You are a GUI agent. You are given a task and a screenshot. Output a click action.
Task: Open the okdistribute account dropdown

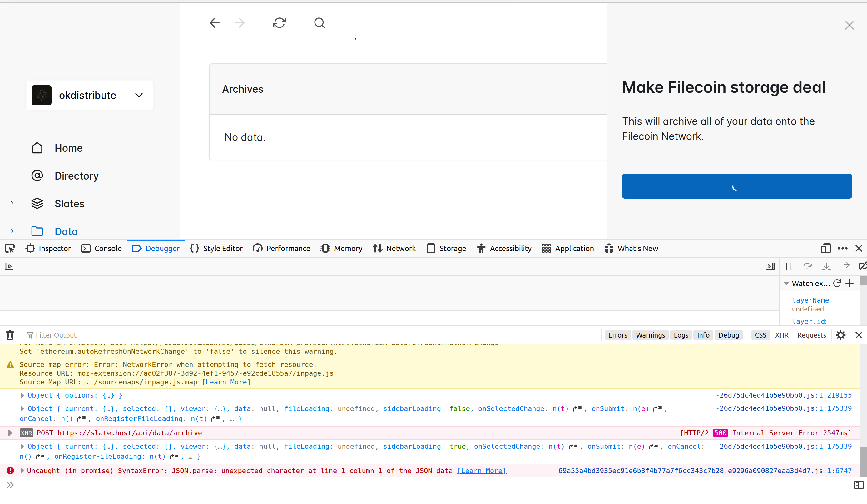click(x=89, y=95)
